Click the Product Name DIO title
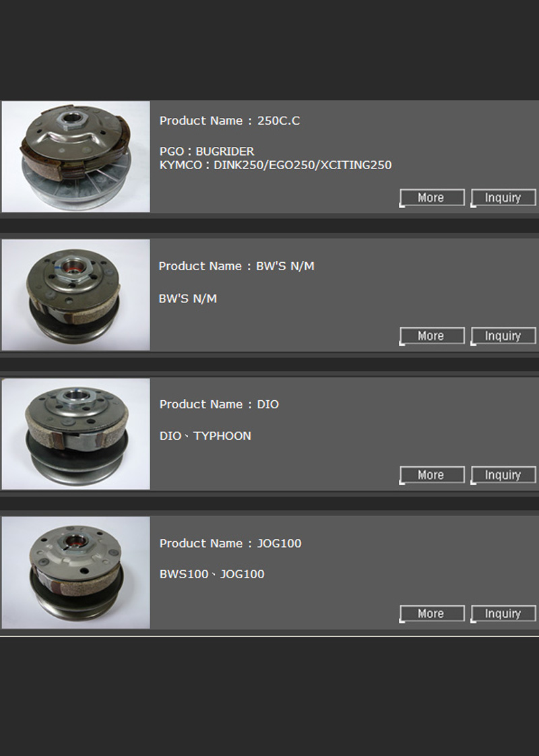 219,404
